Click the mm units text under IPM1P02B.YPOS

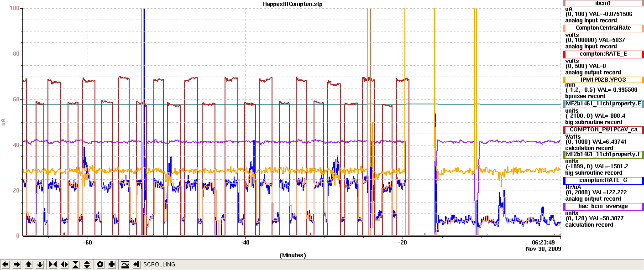[x=569, y=85]
